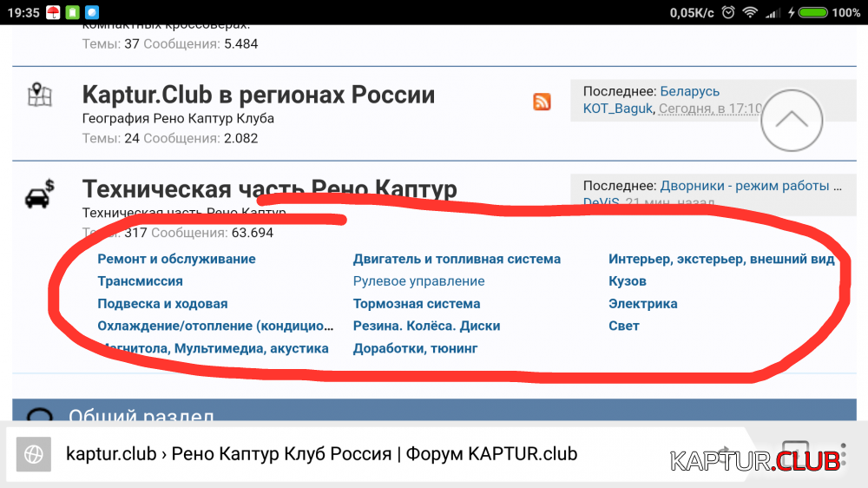
Task: Open the Wi-Fi status icon
Action: pyautogui.click(x=750, y=12)
